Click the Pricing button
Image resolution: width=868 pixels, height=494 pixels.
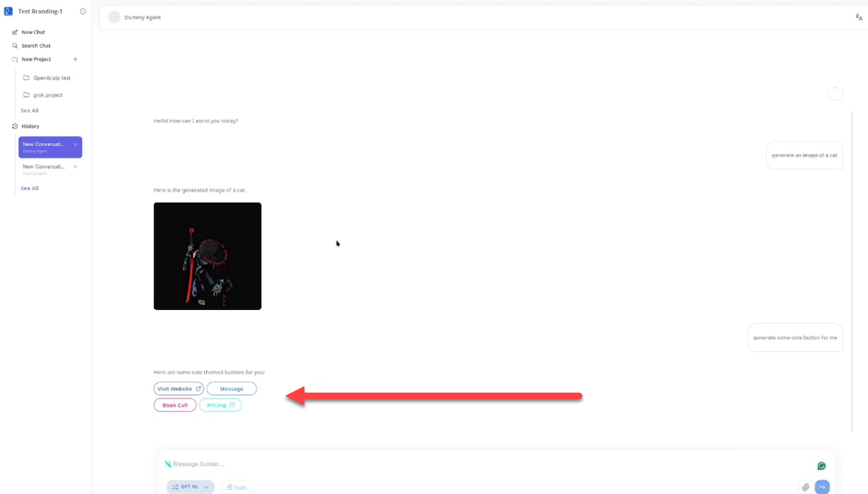pos(220,406)
